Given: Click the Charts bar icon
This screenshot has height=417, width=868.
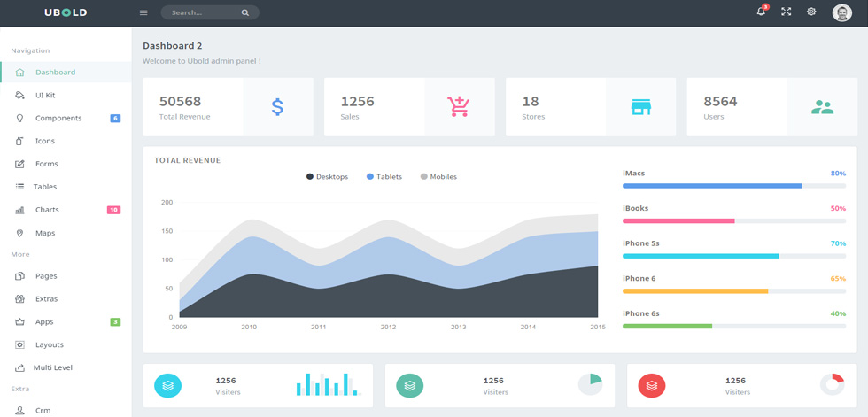Looking at the screenshot, I should [x=19, y=210].
